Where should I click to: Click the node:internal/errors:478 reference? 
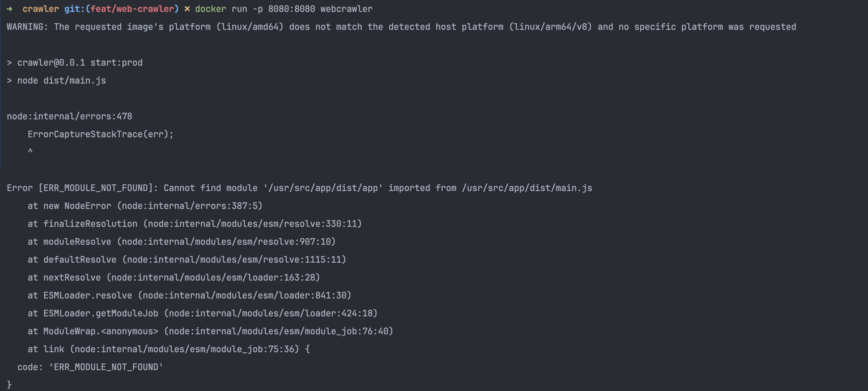[x=69, y=116]
